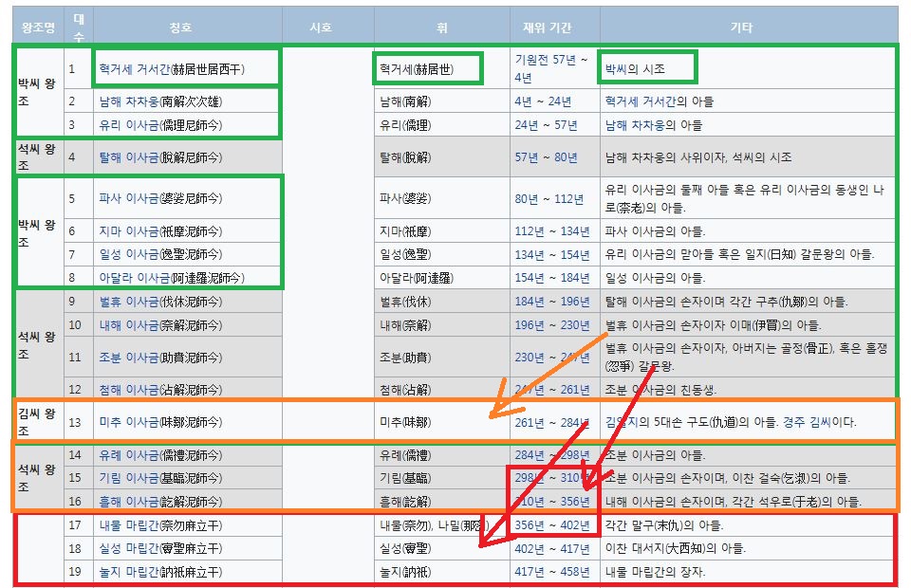The image size is (911, 588).
Task: Open the 혁거세 거서간(赫居世居西干) link
Action: coord(176,66)
